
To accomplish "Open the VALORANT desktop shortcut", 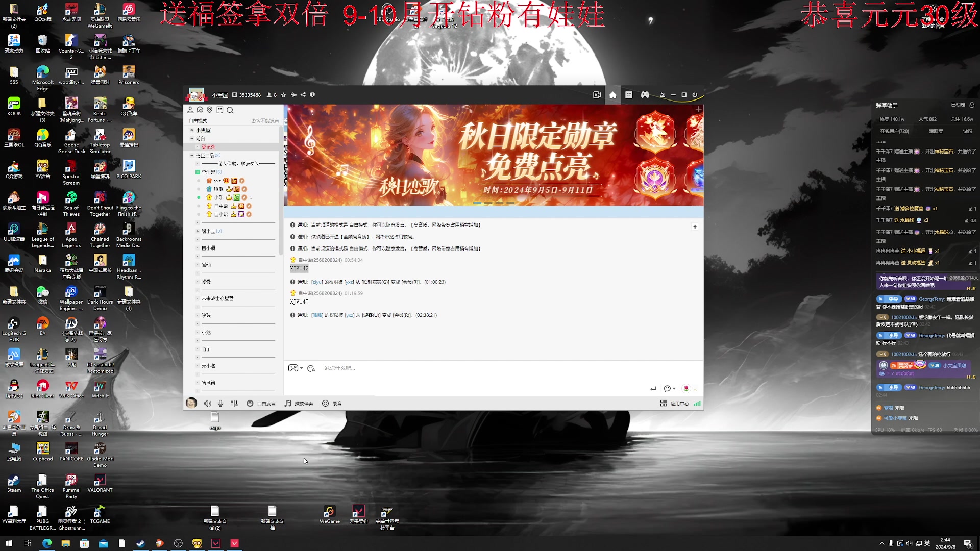I will click(x=100, y=483).
